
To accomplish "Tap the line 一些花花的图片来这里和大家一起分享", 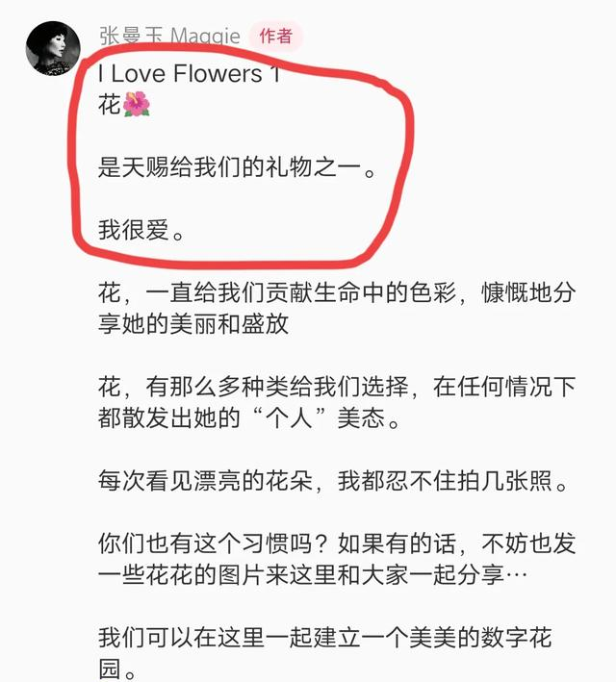I will [300, 575].
